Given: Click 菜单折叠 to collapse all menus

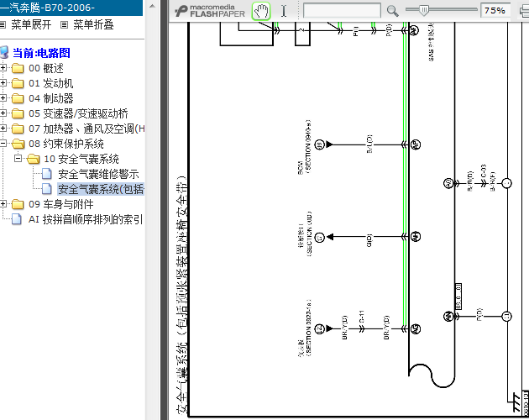Looking at the screenshot, I should tap(93, 24).
